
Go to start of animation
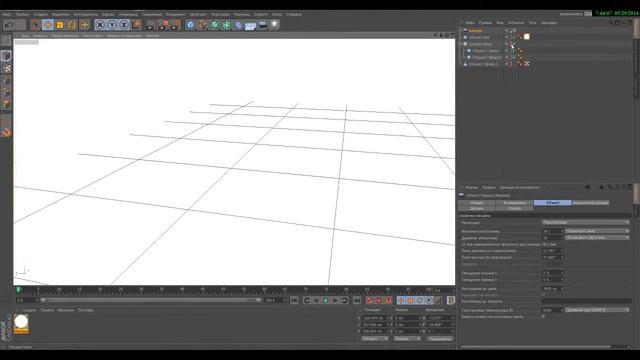click(294, 300)
